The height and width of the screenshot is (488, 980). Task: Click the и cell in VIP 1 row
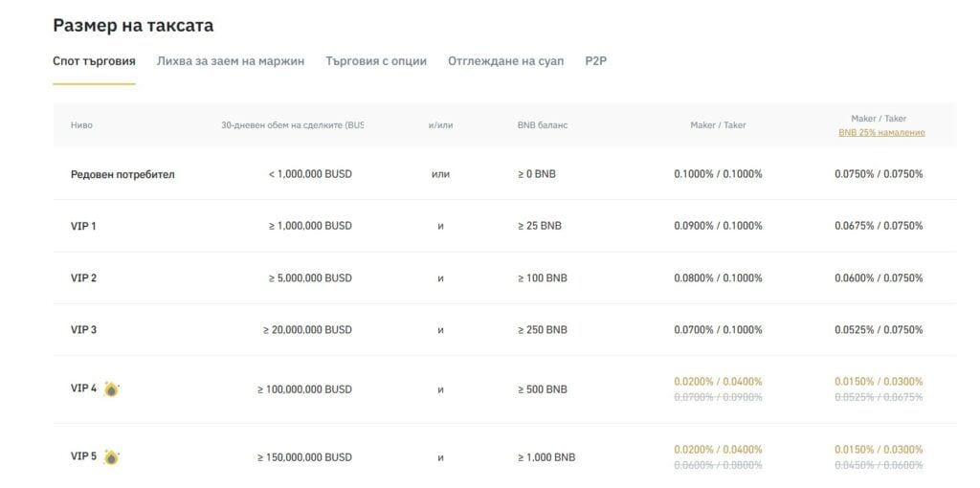[x=440, y=226]
